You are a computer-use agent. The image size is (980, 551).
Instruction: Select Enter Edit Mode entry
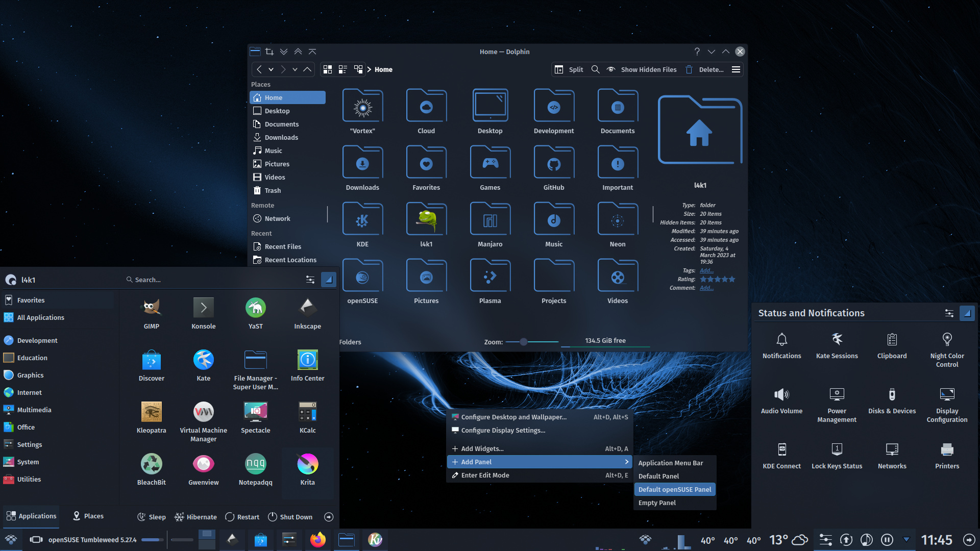(x=540, y=475)
